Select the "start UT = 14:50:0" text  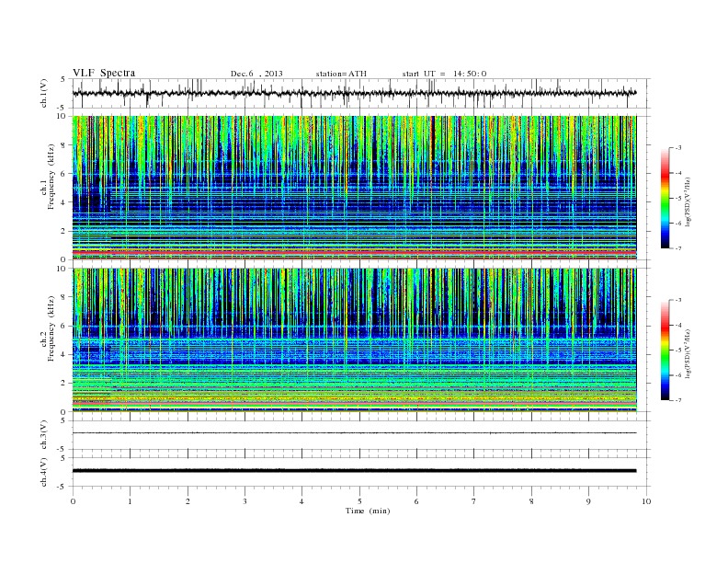point(444,74)
